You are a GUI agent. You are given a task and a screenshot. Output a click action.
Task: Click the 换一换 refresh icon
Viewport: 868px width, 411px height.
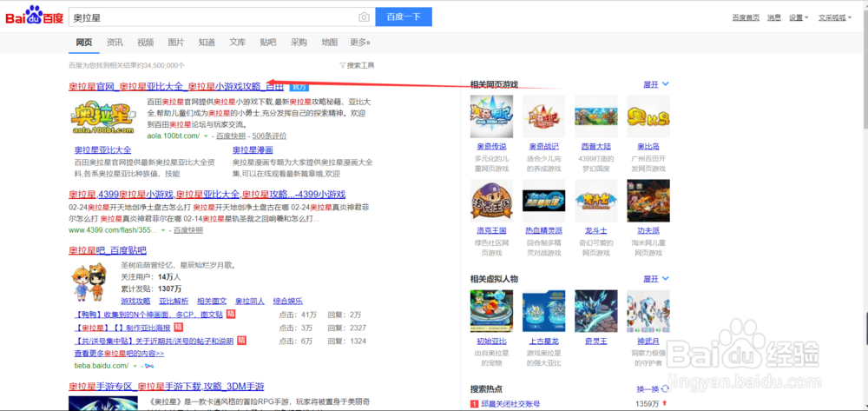click(x=666, y=389)
